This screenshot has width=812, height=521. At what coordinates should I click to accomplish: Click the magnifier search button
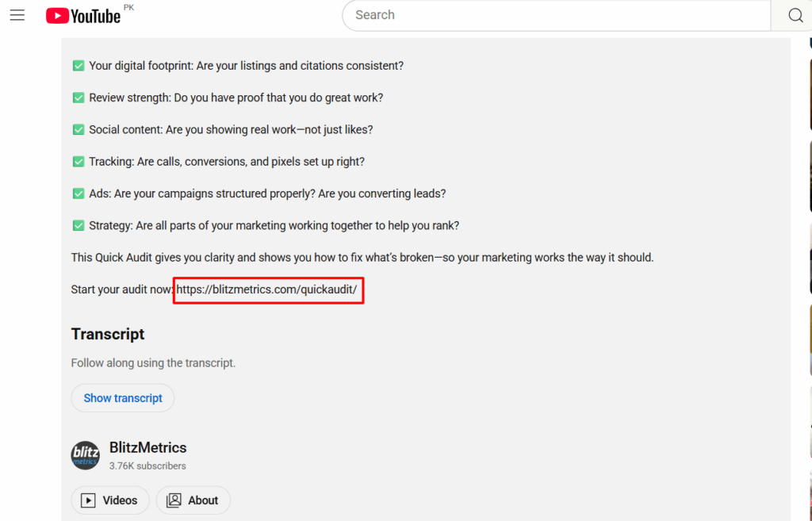(795, 15)
